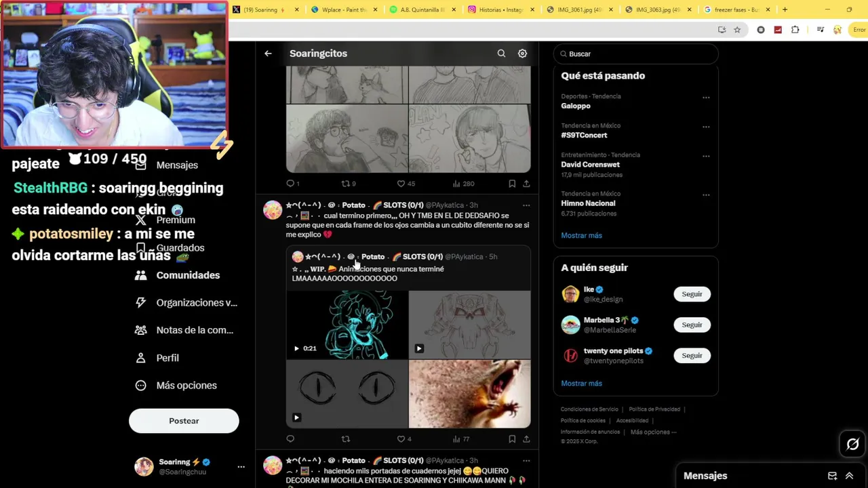868x488 pixels.
Task: Switch to IMG_3061.jpg browser tab
Action: [579, 9]
